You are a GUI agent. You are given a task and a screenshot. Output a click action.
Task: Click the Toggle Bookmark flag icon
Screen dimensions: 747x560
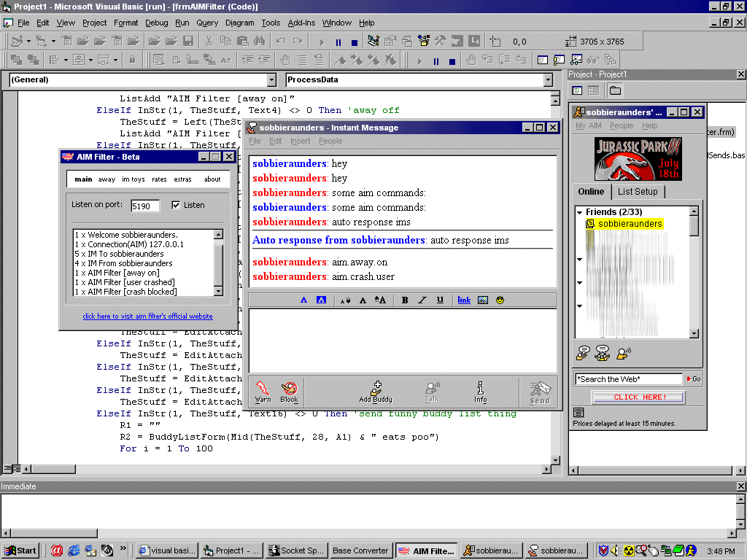340,60
